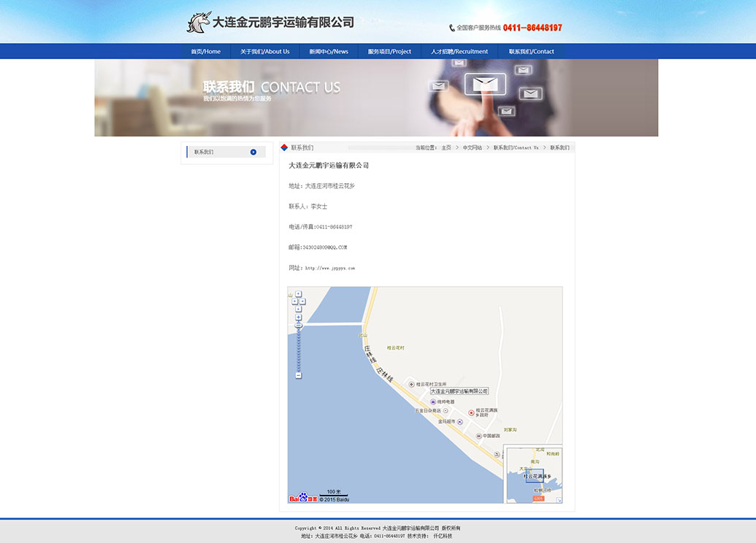Collapse the overview minimap corner arrow
Screen dimensions: 756x543
(x=559, y=500)
